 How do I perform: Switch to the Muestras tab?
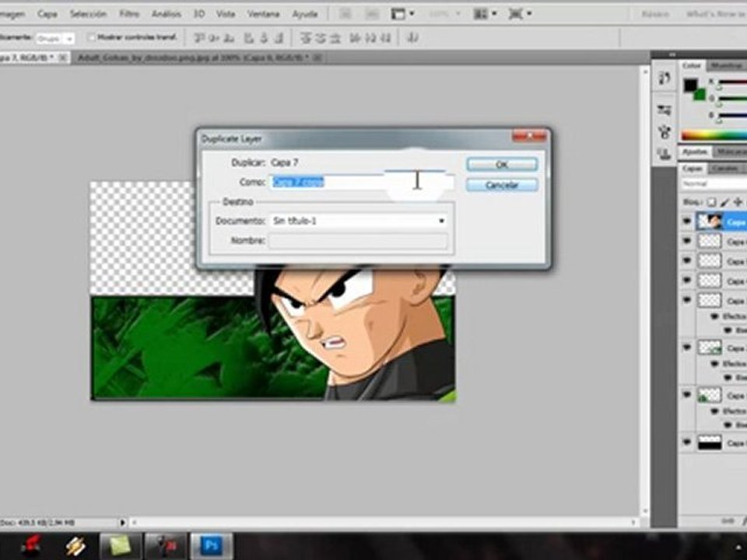[x=726, y=65]
